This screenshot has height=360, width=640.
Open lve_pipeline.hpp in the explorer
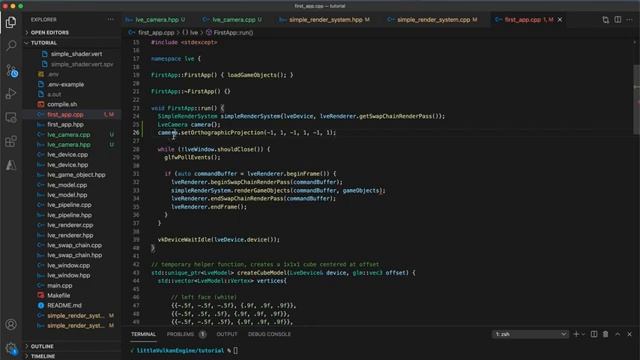pyautogui.click(x=69, y=215)
